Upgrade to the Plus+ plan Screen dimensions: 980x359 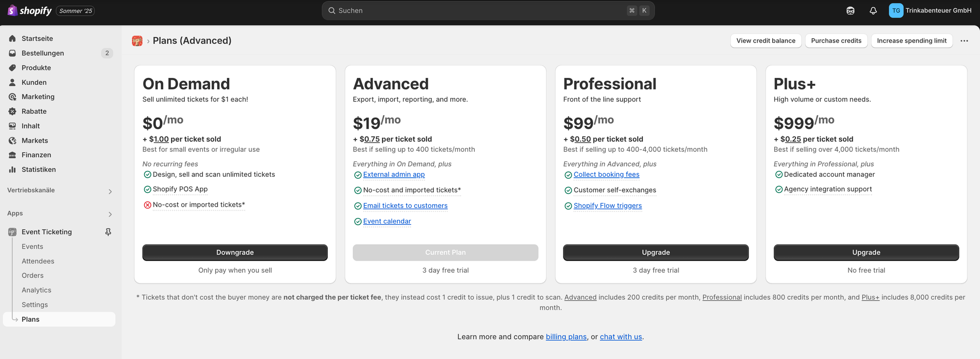866,252
